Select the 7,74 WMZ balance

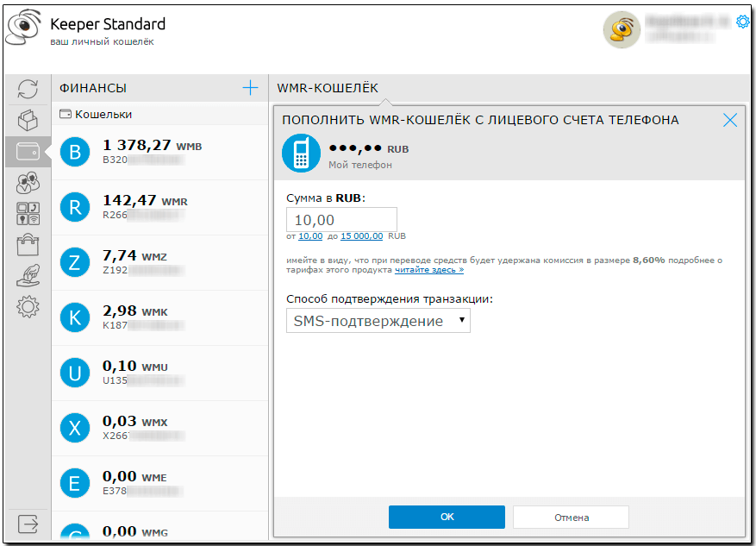pyautogui.click(x=135, y=255)
